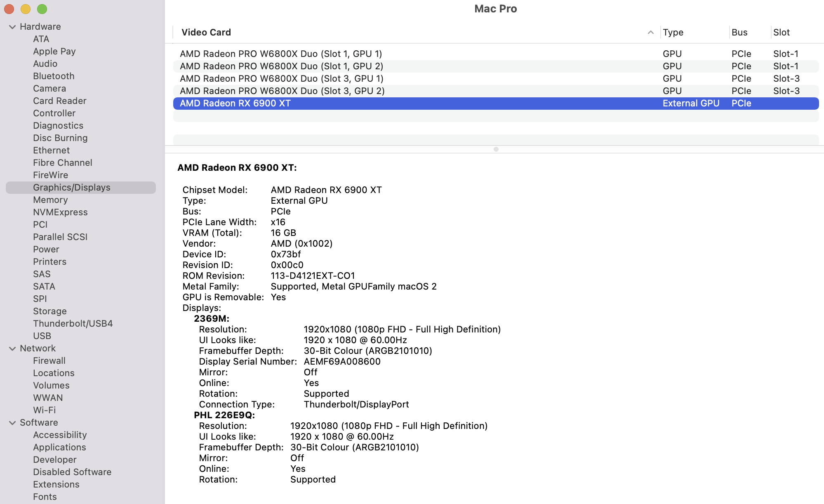
Task: Click the Video Card sort arrow
Action: (x=650, y=32)
